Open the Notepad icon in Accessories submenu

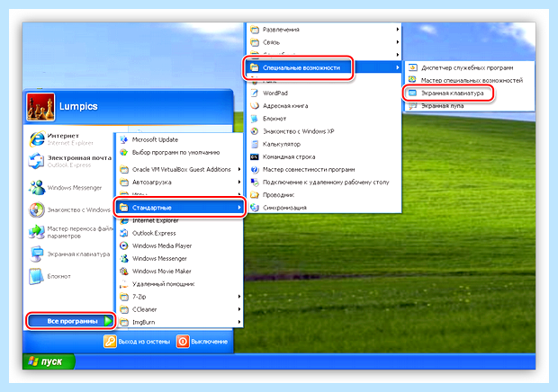click(255, 119)
